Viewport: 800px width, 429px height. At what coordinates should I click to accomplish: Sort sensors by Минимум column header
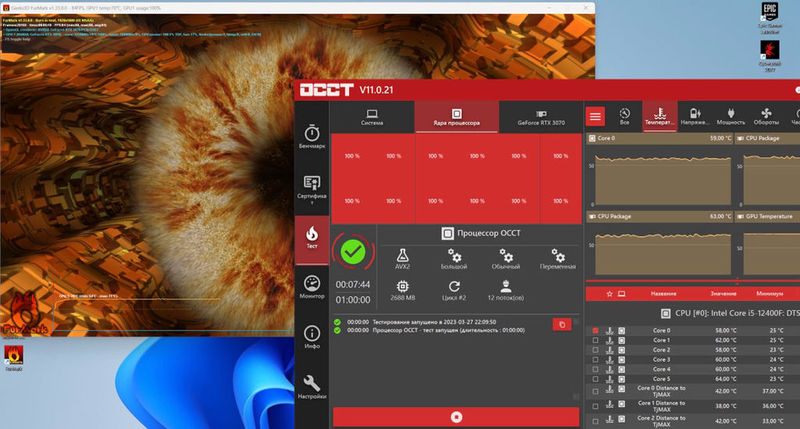[769, 294]
